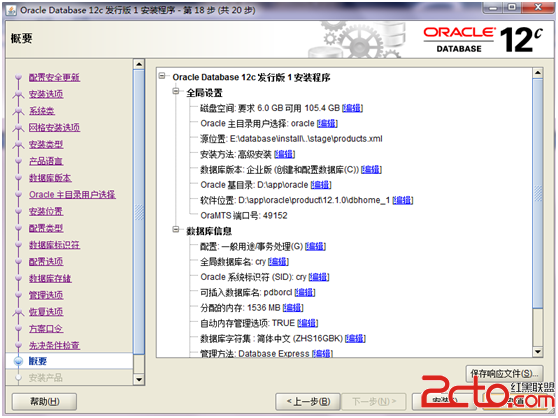Screen dimensions: 558x418
Task: Open the 配置类型 step
Action: point(46,228)
